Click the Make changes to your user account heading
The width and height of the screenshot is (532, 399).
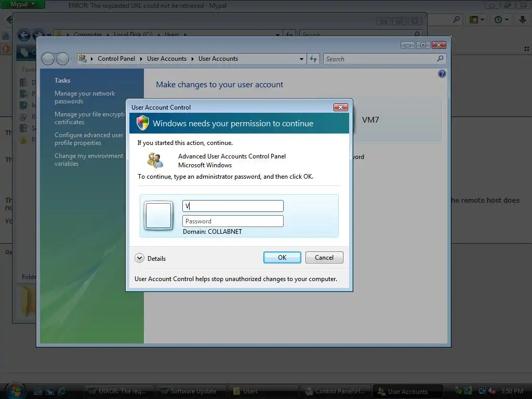pos(220,85)
